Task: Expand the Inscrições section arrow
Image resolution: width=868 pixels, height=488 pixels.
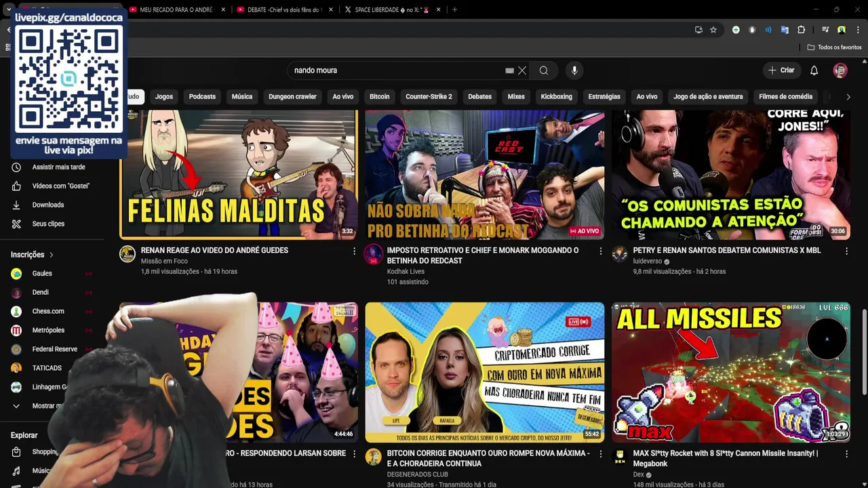Action: coord(51,255)
